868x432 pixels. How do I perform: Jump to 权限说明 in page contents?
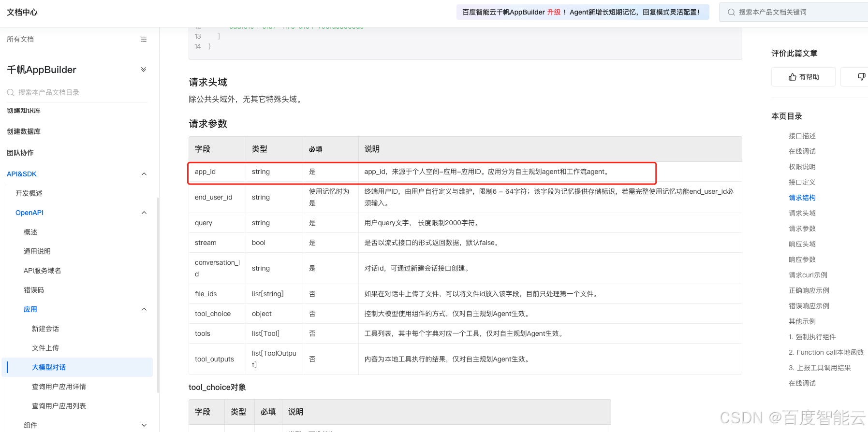click(x=802, y=167)
